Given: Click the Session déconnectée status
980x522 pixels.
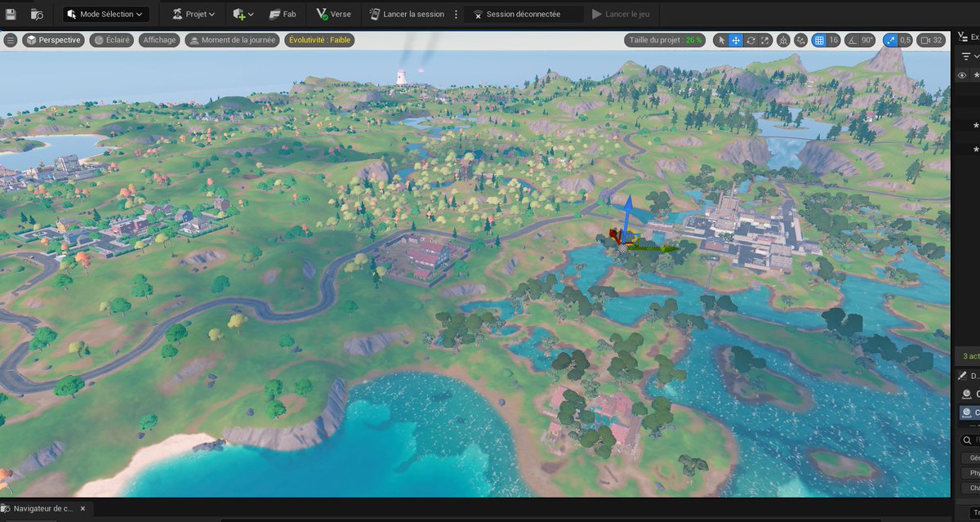Looking at the screenshot, I should [x=523, y=14].
